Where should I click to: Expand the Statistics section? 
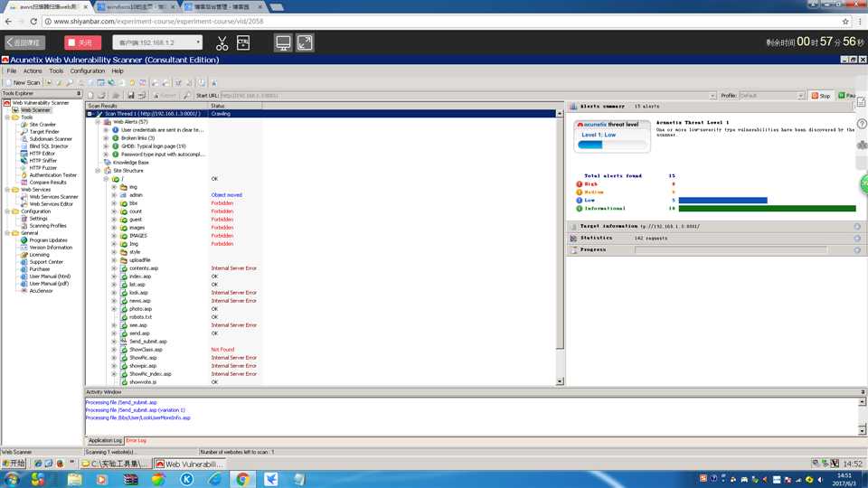[857, 238]
